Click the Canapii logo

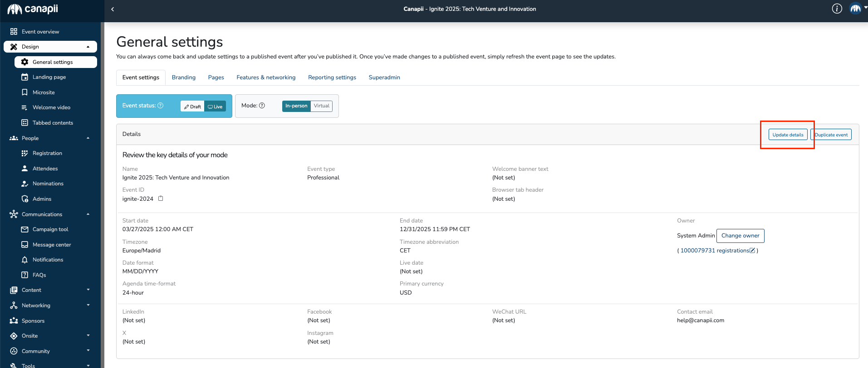pyautogui.click(x=33, y=9)
